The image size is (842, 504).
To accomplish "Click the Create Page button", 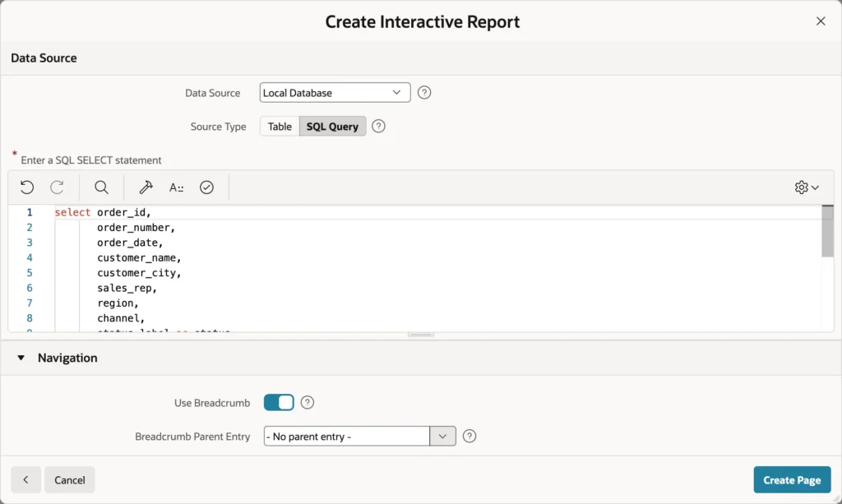I will 792,480.
